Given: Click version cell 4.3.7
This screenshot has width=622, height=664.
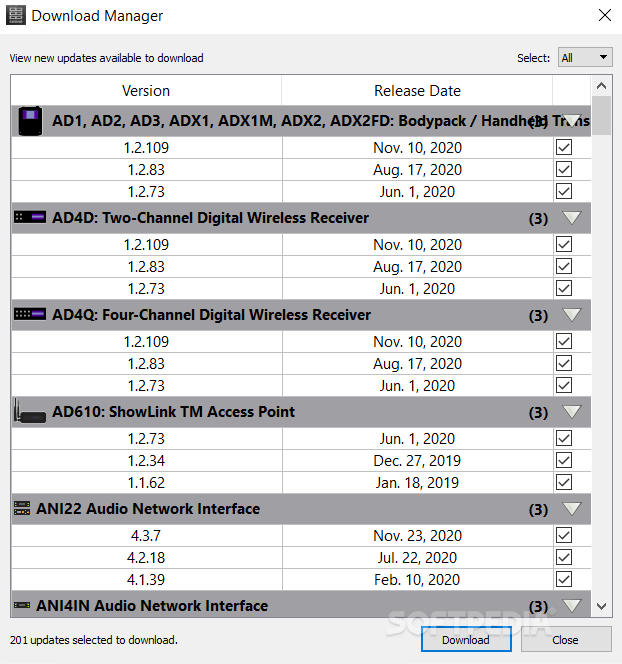Looking at the screenshot, I should click(x=146, y=535).
